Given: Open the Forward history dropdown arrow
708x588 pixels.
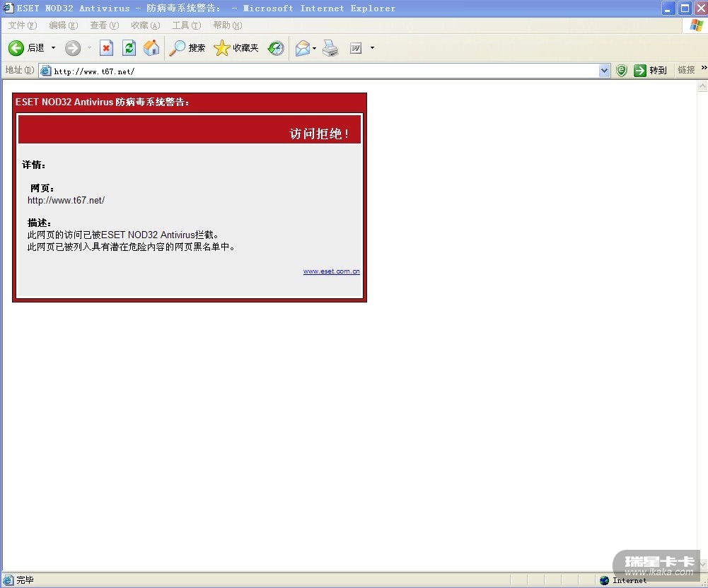Looking at the screenshot, I should (89, 48).
